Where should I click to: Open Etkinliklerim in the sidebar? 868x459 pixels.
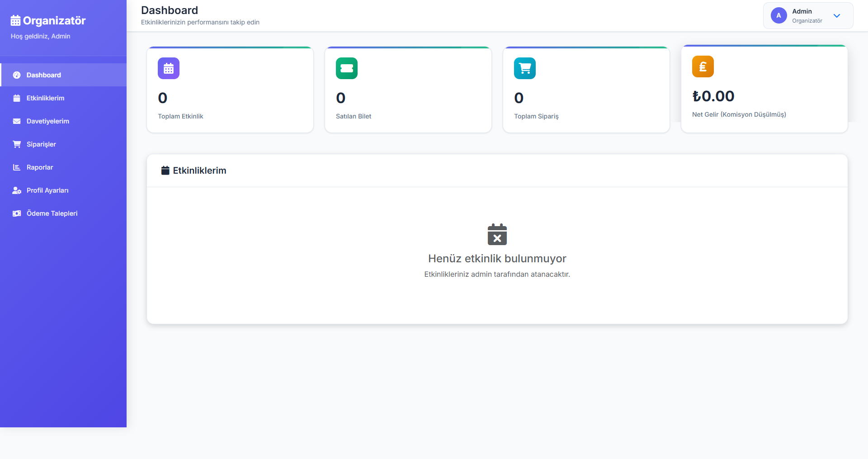[x=63, y=98]
